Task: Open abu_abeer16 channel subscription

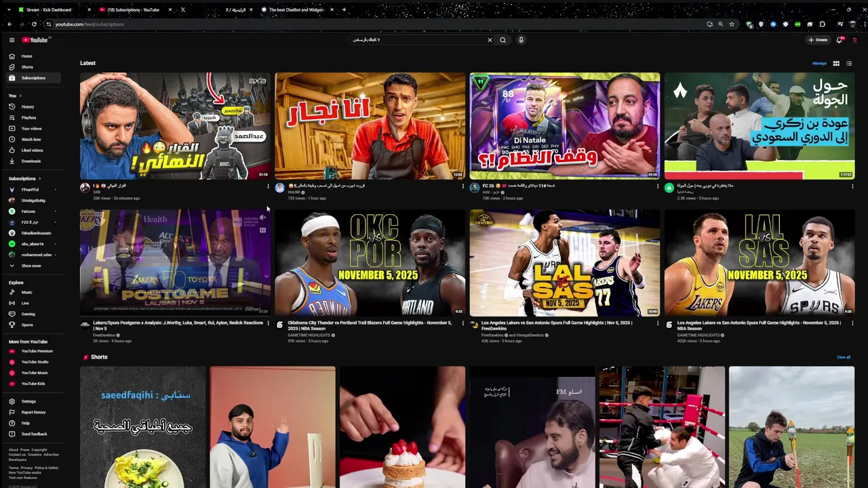Action: pyautogui.click(x=34, y=244)
